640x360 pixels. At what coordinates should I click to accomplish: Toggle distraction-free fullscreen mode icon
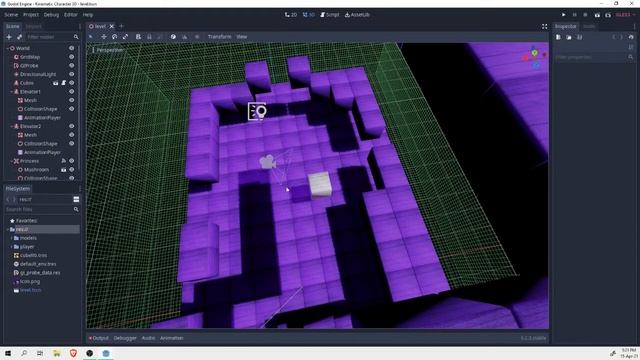pyautogui.click(x=544, y=26)
